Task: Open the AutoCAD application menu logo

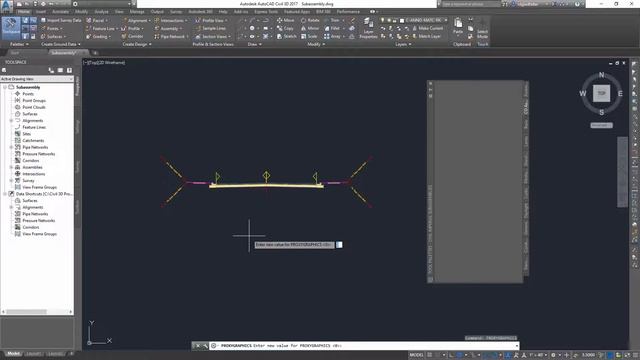Action: (6, 7)
